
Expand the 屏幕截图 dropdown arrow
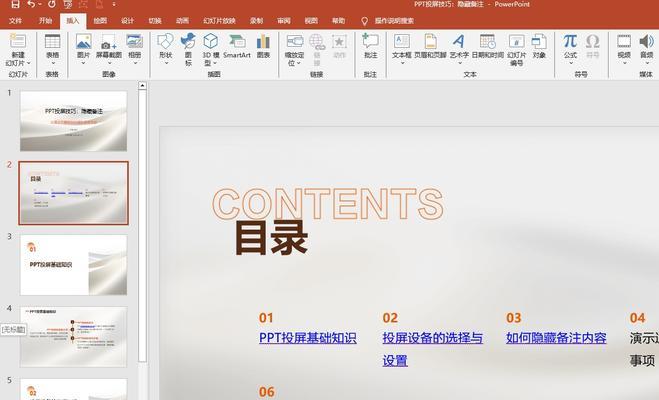pos(109,63)
